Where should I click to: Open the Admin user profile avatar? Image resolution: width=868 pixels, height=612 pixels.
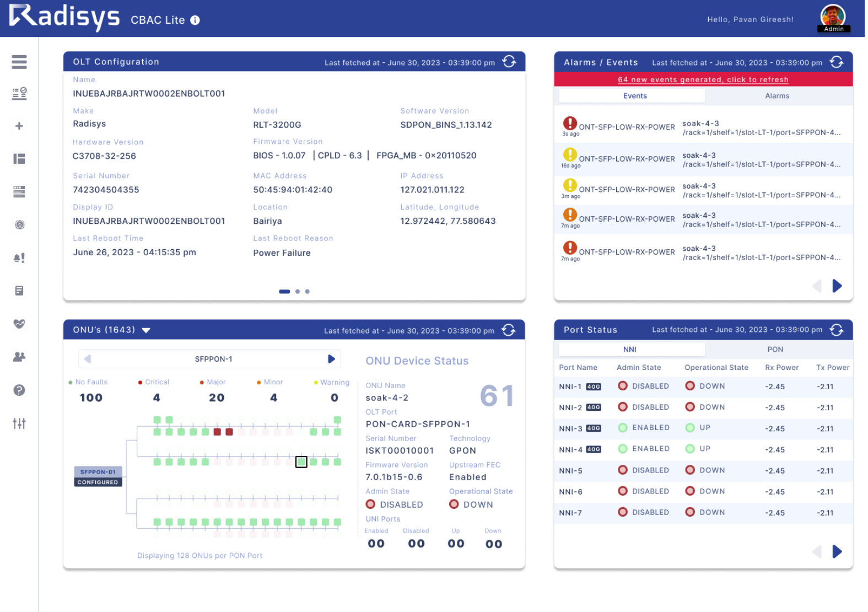pos(834,18)
